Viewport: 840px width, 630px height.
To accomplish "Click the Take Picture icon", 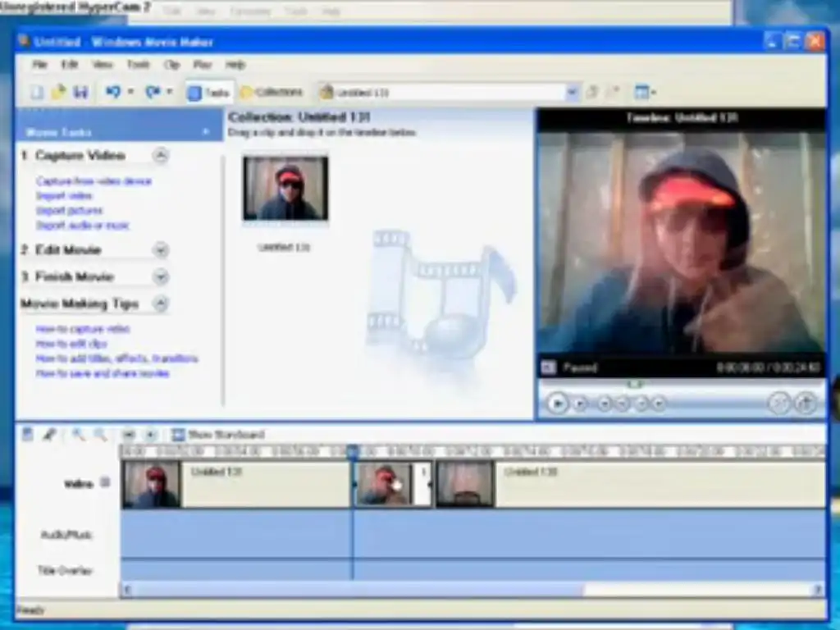I will tap(806, 403).
